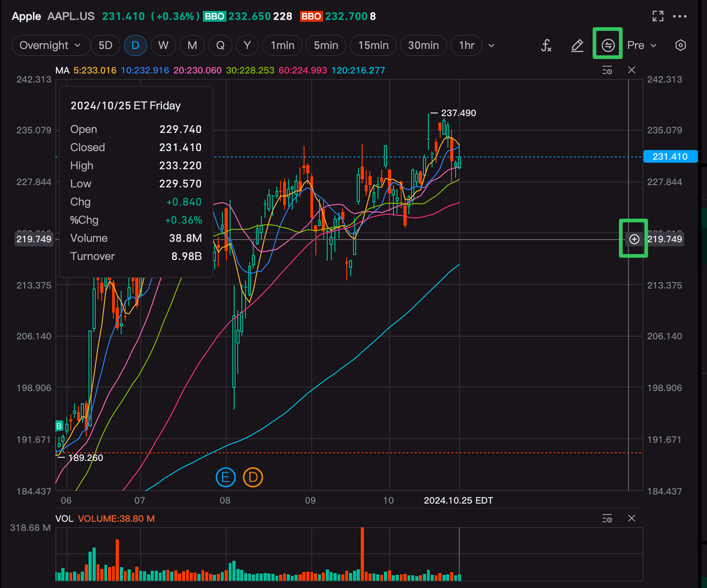Remove the MA indicator with X
This screenshot has width=707, height=588.
point(632,70)
